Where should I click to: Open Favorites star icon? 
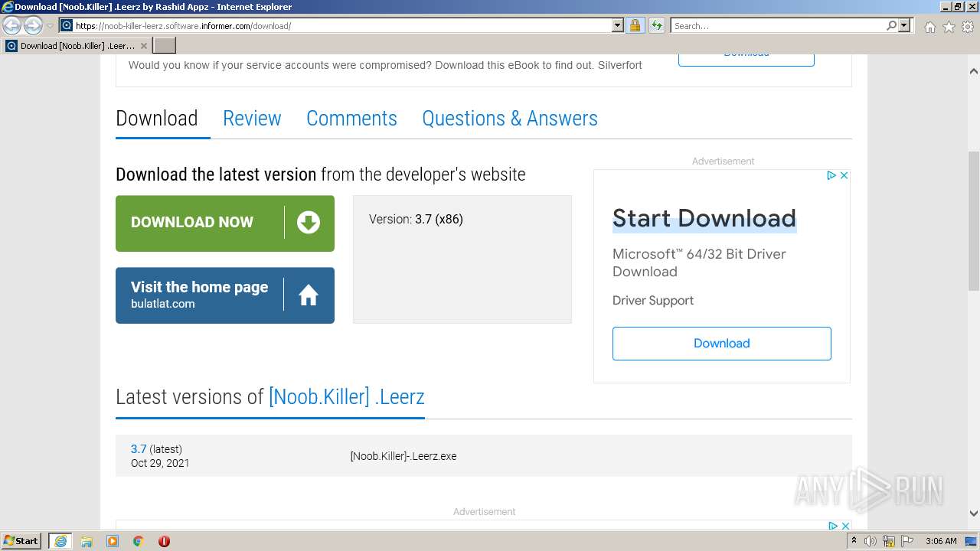[949, 27]
